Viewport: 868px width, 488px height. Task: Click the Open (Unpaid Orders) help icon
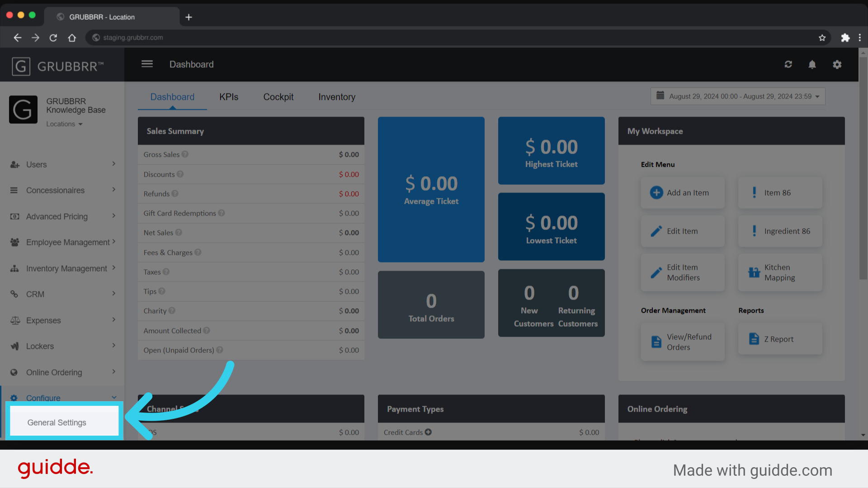tap(220, 350)
